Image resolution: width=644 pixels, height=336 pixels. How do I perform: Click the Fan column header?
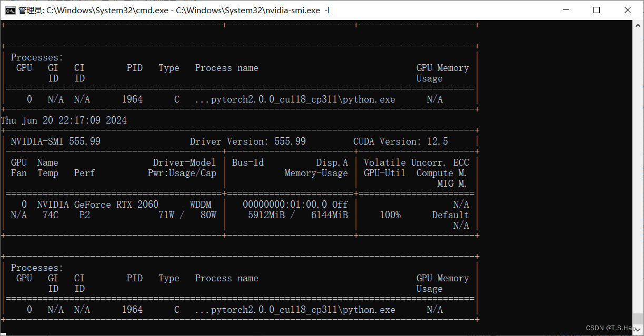[x=19, y=173]
